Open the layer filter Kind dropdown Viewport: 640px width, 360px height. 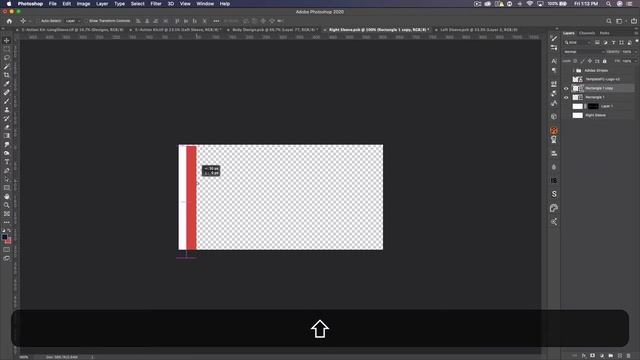577,42
